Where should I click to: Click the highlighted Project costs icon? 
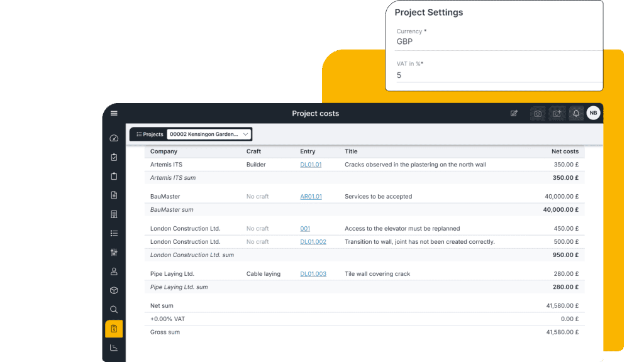pyautogui.click(x=114, y=328)
